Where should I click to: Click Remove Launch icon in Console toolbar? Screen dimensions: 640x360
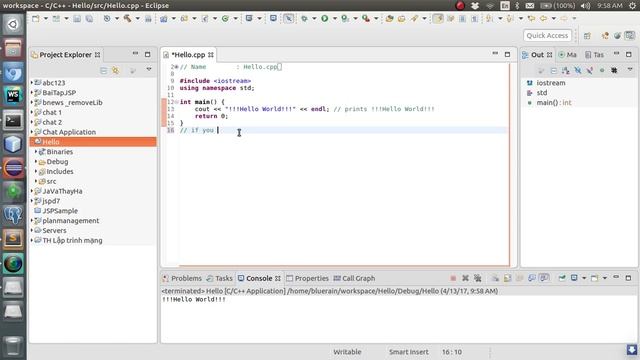(x=465, y=278)
